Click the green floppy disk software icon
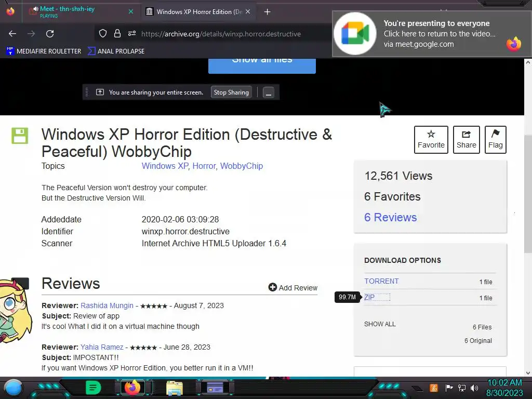 point(20,136)
